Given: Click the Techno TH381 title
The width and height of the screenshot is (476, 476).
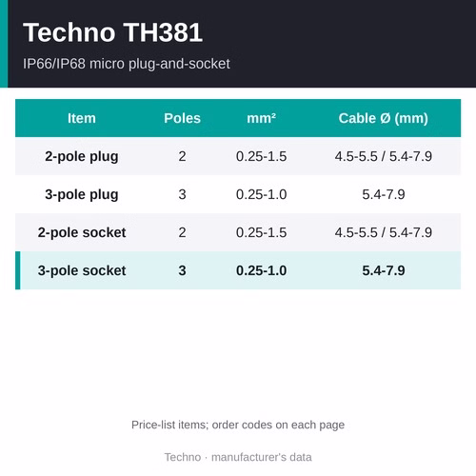Looking at the screenshot, I should pos(112,32).
